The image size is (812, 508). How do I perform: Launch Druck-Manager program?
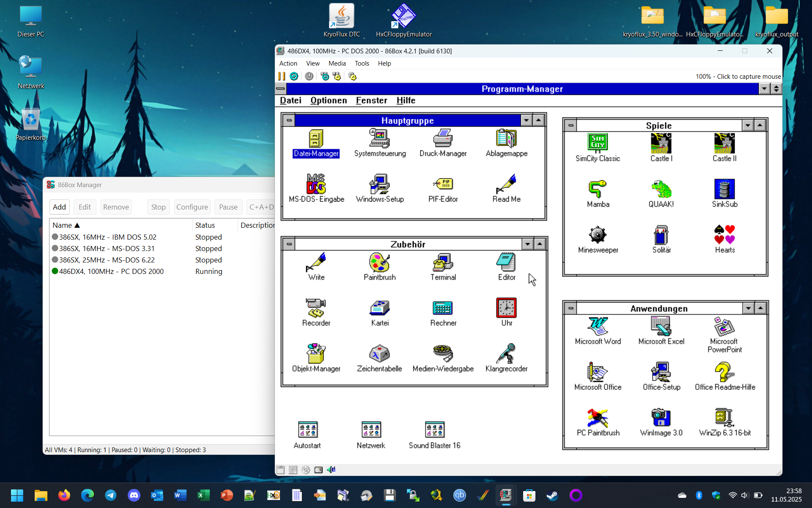pos(443,144)
